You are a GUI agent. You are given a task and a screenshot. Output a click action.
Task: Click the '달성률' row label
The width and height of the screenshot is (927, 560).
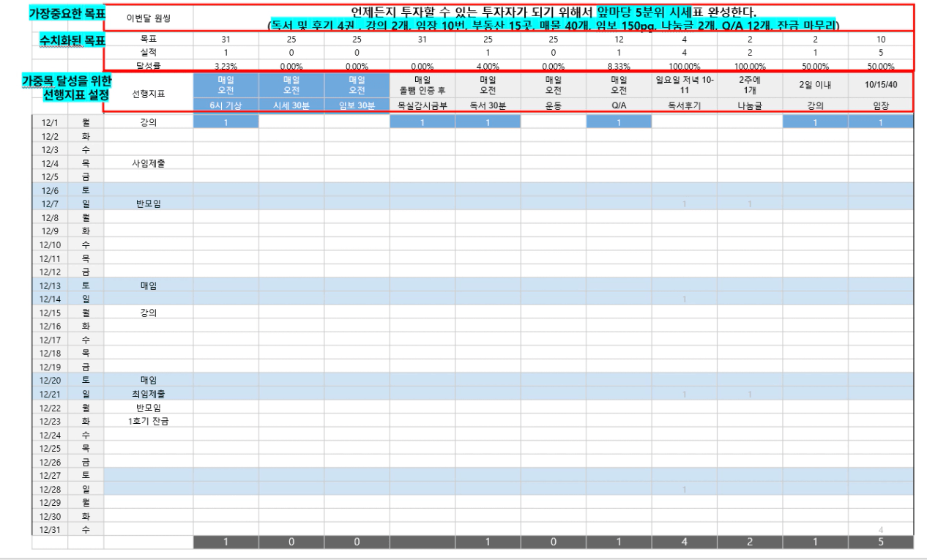(x=149, y=65)
